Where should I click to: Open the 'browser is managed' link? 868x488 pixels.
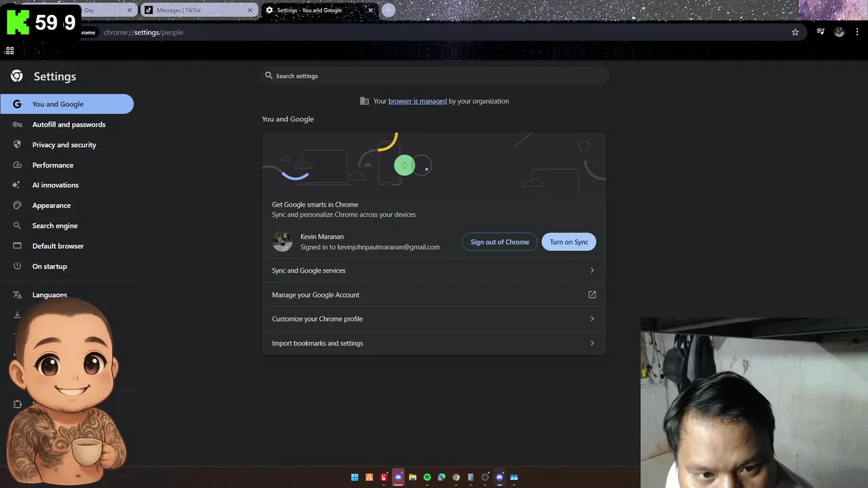417,101
